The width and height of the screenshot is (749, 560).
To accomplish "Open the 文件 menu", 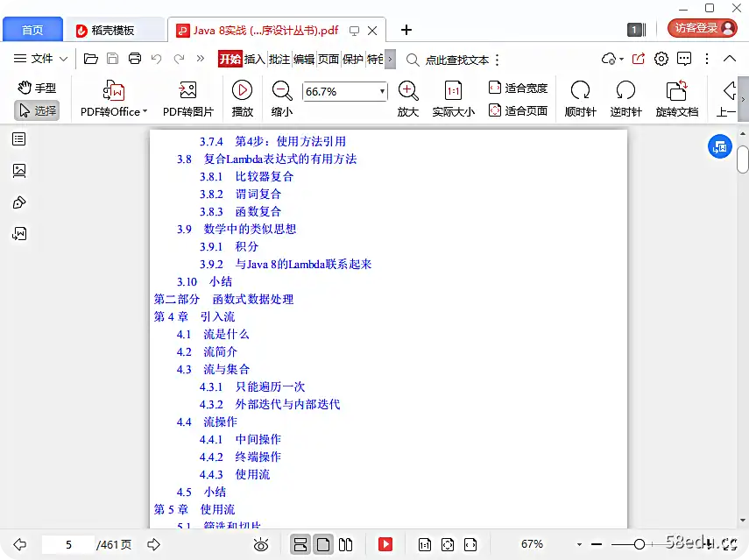I will pyautogui.click(x=40, y=59).
